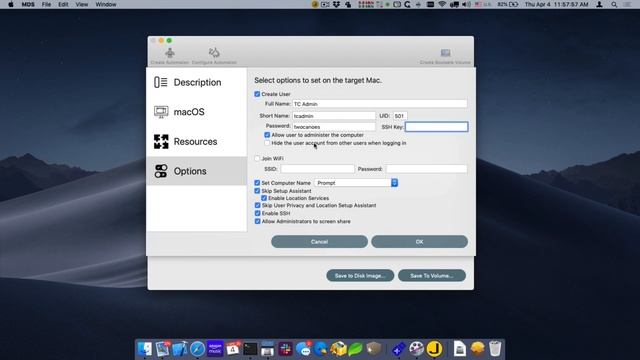The width and height of the screenshot is (640, 360).
Task: Click the Dropbox menu bar icon
Action: (337, 4)
